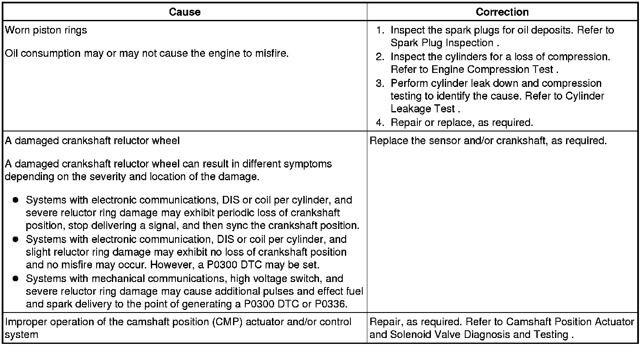
Task: Click step 4 'Repair or replace, as required'
Action: coord(461,123)
